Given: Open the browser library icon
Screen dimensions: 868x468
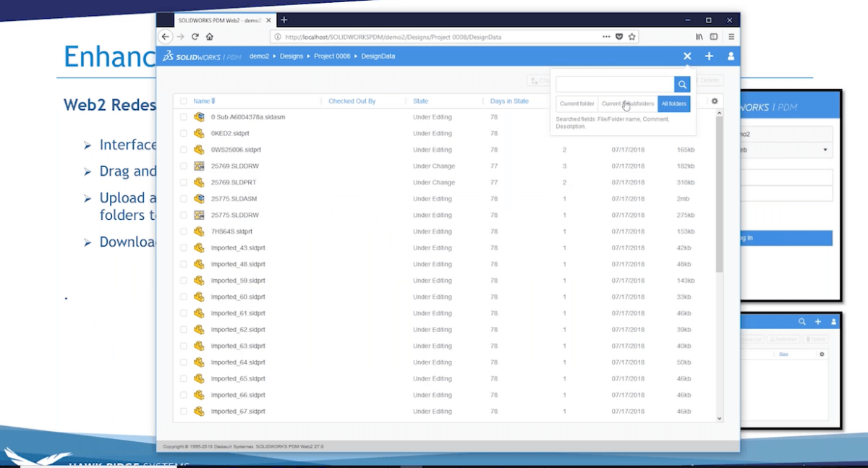Looking at the screenshot, I should (699, 36).
